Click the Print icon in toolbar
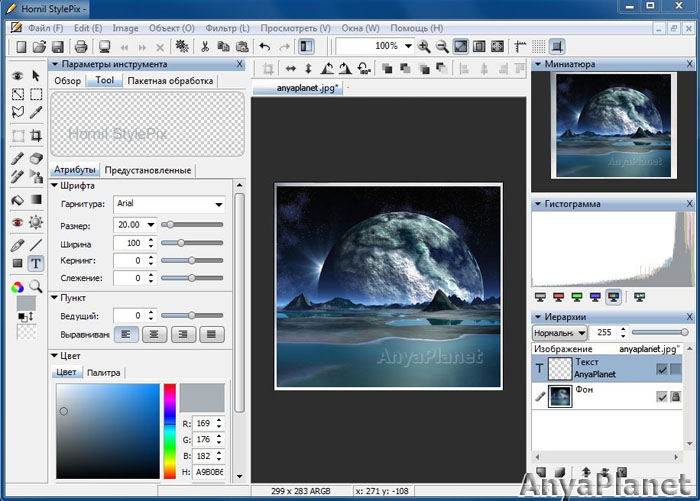 tap(79, 46)
